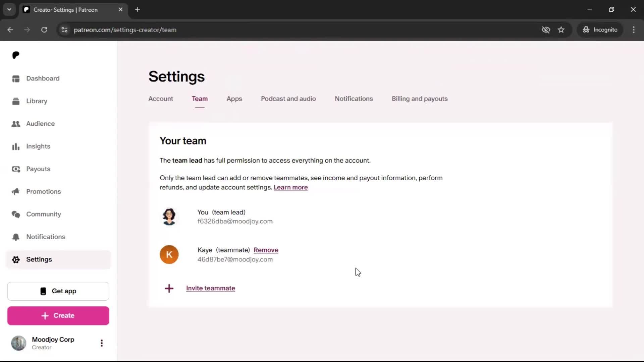
Task: Open Insights bar chart icon
Action: point(16,146)
